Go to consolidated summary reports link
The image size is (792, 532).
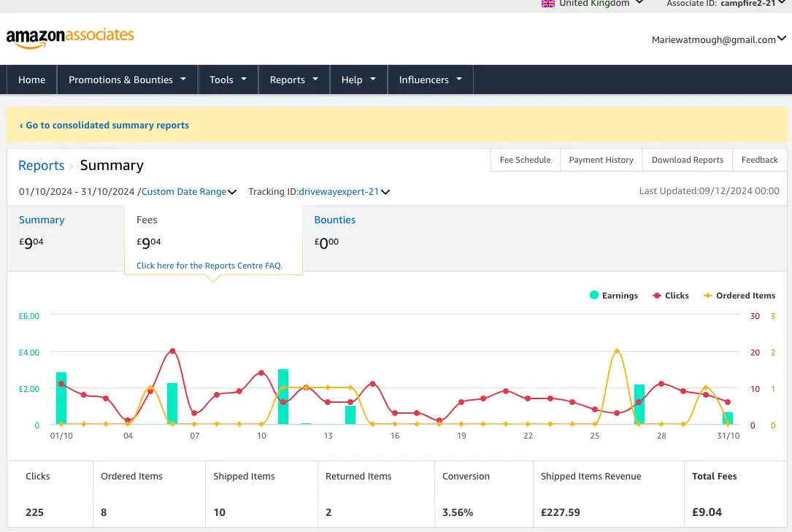click(104, 126)
